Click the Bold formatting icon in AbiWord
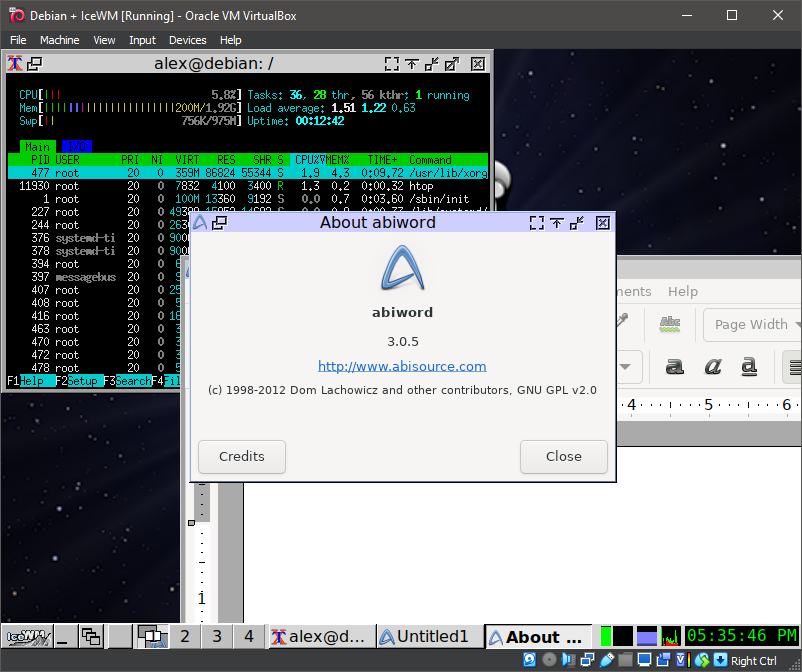Viewport: 802px width, 672px height. click(x=675, y=366)
